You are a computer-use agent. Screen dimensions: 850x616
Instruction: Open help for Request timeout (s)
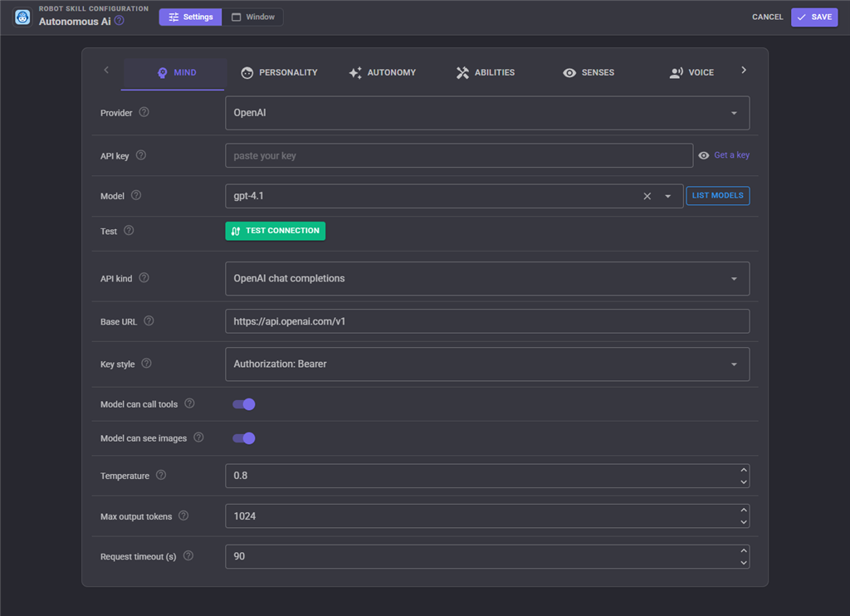pyautogui.click(x=188, y=555)
